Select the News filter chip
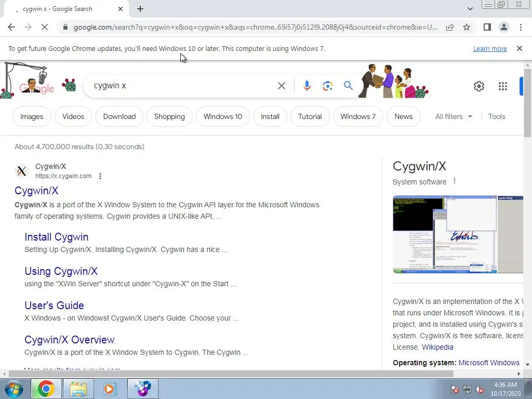The height and width of the screenshot is (399, 532). [403, 116]
